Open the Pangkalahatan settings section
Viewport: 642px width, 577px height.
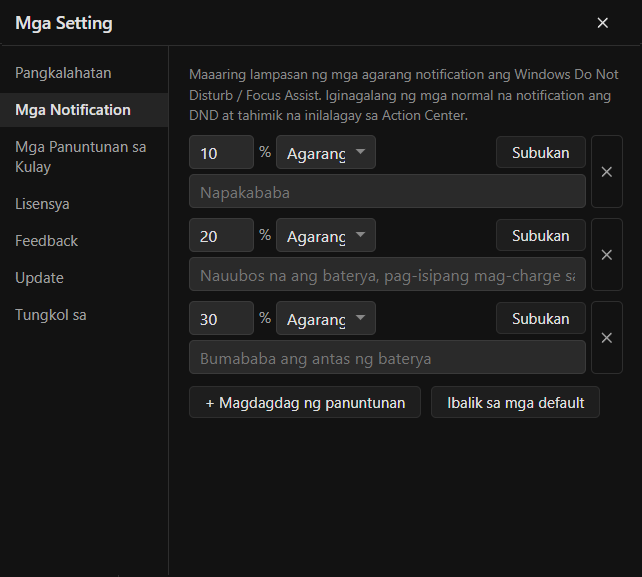[x=84, y=73]
